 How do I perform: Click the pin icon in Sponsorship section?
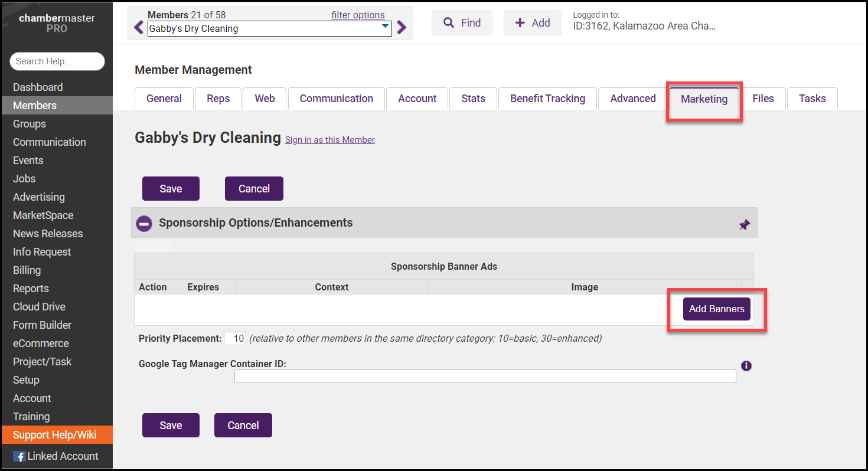744,225
